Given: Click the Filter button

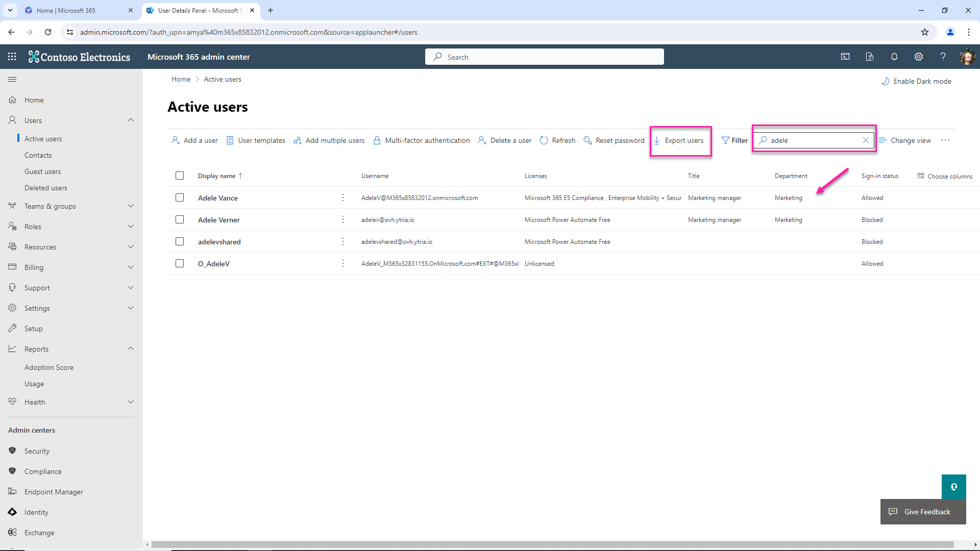Looking at the screenshot, I should [734, 140].
